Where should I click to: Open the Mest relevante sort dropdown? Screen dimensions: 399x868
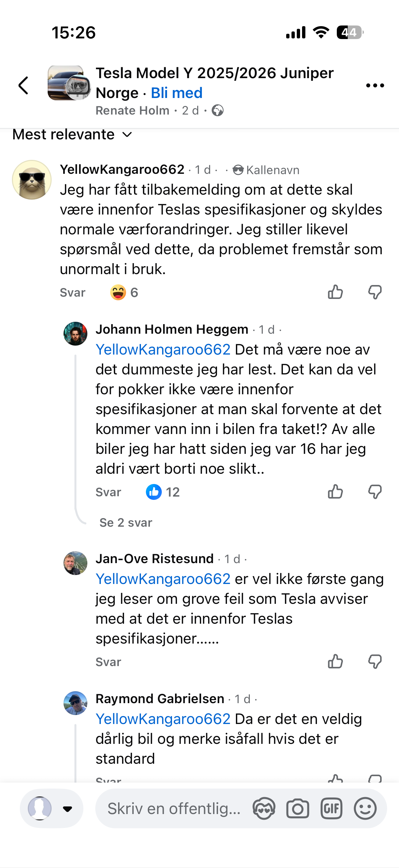pyautogui.click(x=72, y=135)
